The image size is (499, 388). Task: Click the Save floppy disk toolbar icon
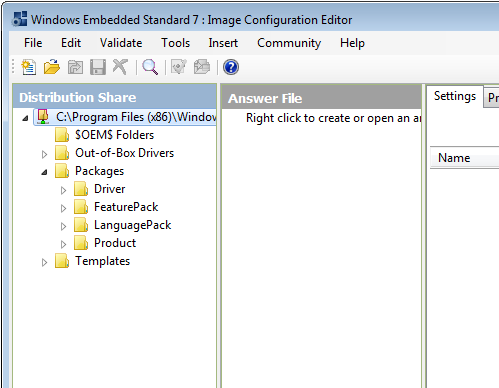pos(98,67)
